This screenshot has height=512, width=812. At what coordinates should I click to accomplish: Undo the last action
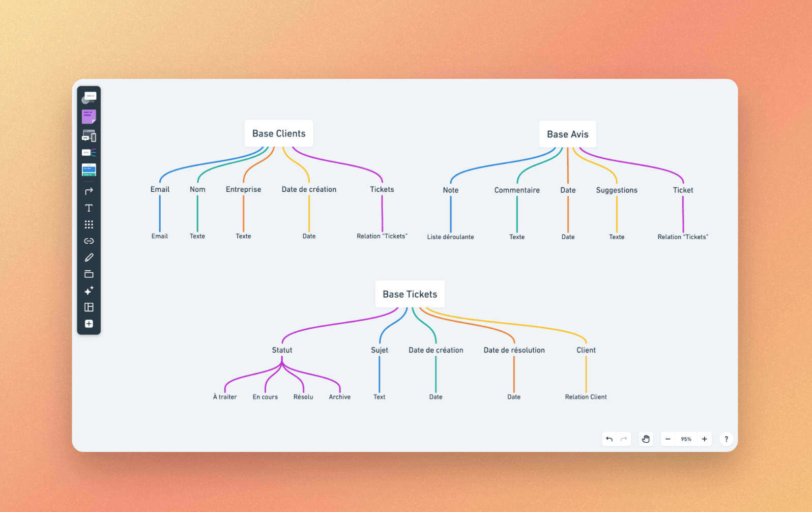pyautogui.click(x=609, y=439)
